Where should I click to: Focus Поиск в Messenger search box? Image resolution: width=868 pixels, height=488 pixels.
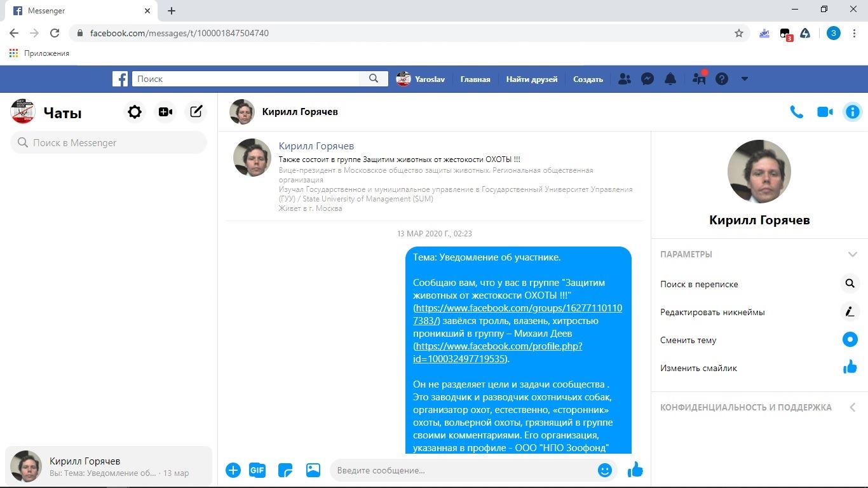coord(109,142)
